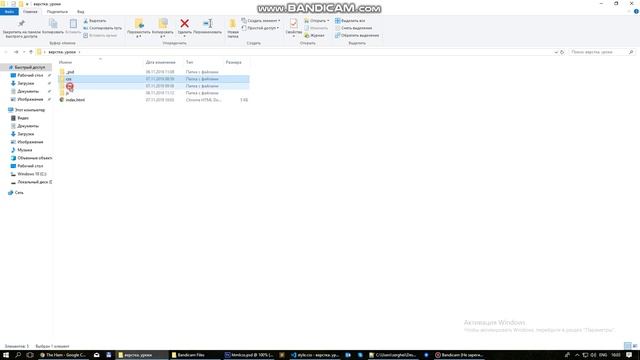The width and height of the screenshot is (640, 360).
Task: Open pinned Documents (Документы) under Quick access
Action: (28, 91)
